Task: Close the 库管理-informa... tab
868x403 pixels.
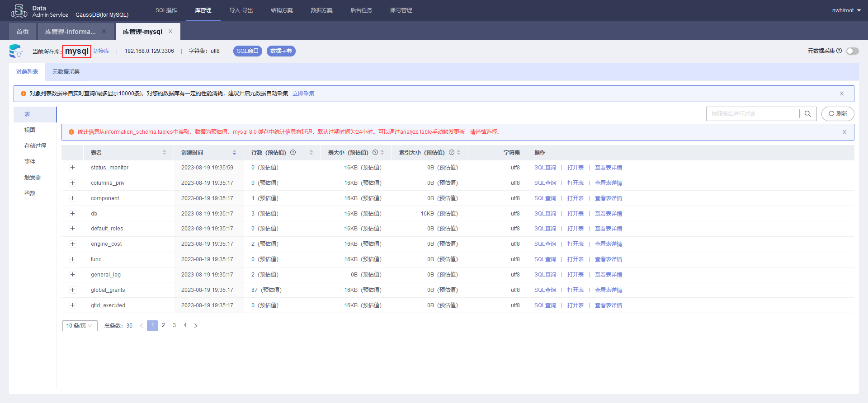Action: [104, 31]
